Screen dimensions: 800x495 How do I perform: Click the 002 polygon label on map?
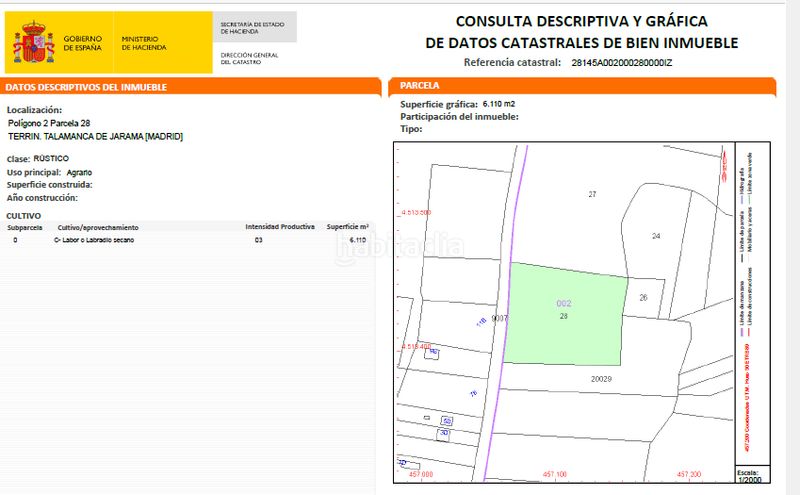coord(564,303)
